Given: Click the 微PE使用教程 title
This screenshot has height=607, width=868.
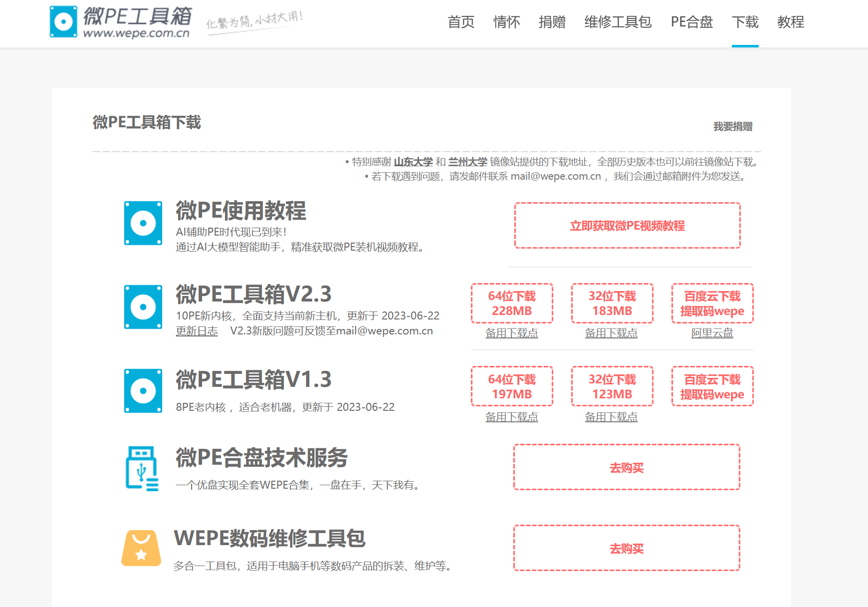Looking at the screenshot, I should coord(241,211).
